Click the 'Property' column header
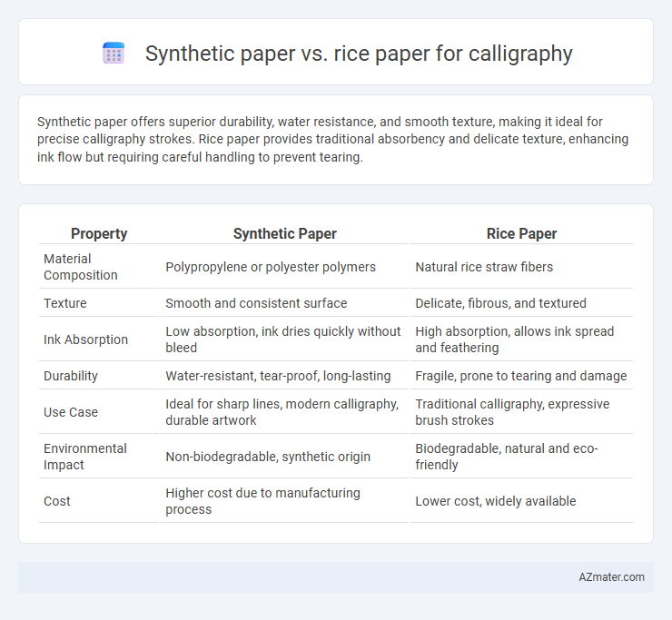 [x=99, y=233]
